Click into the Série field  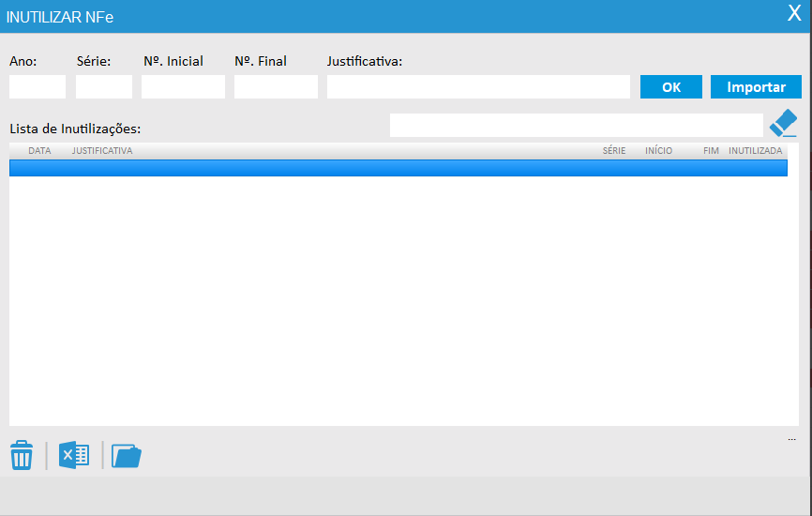coord(104,87)
